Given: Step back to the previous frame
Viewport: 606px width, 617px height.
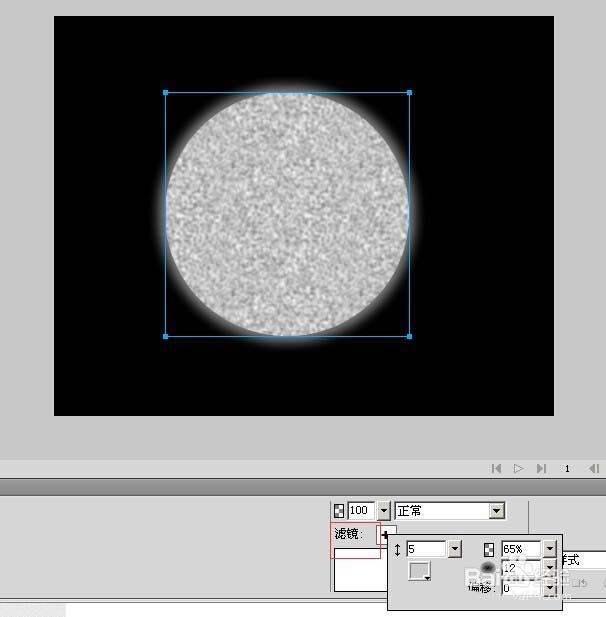Looking at the screenshot, I should click(594, 468).
